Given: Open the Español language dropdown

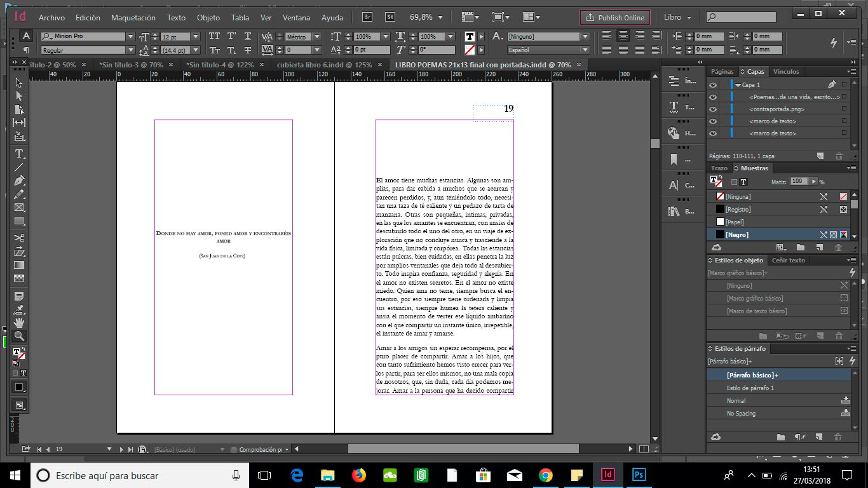Looking at the screenshot, I should (x=585, y=50).
